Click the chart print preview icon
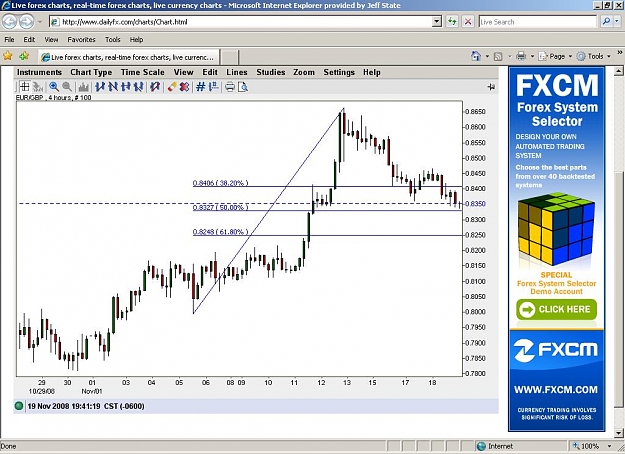 click(243, 86)
